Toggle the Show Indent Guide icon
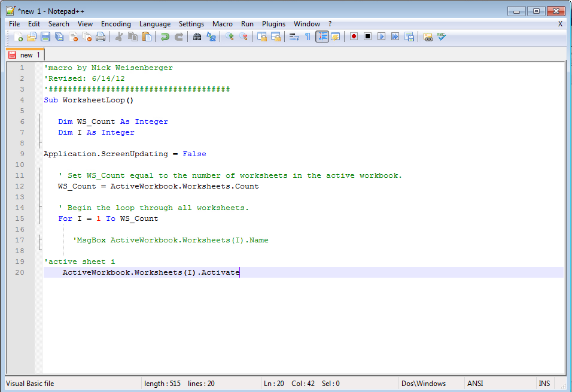Screen dimensions: 572x392 322,37
